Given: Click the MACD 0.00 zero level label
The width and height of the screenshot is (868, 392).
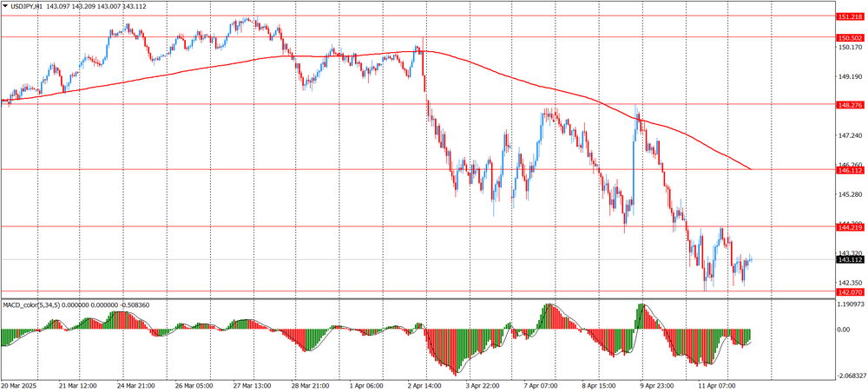Looking at the screenshot, I should point(844,330).
